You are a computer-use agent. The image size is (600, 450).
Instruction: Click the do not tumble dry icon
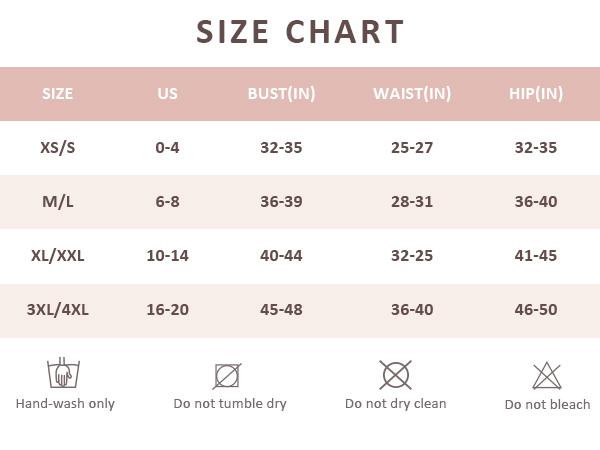click(227, 376)
